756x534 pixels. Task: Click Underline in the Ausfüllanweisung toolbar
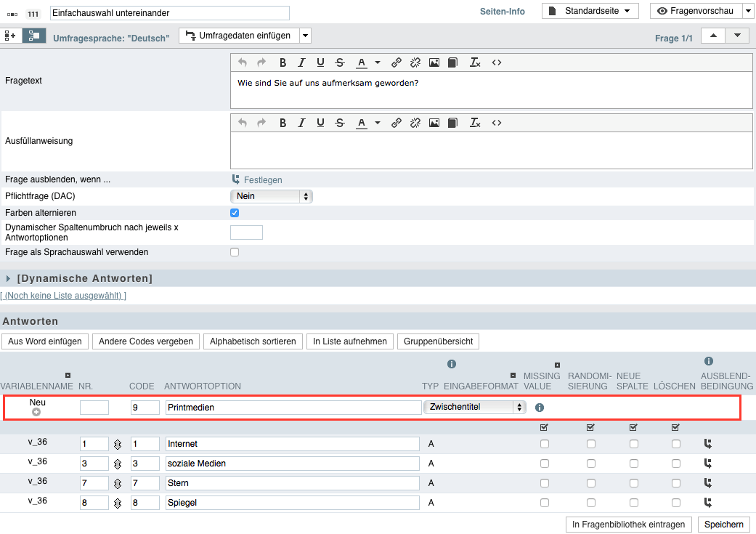320,123
